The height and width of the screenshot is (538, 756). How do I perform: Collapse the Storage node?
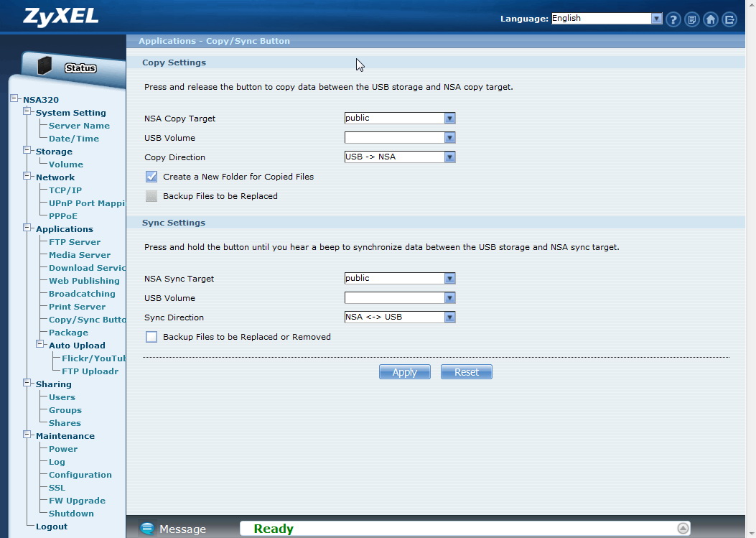pyautogui.click(x=27, y=150)
